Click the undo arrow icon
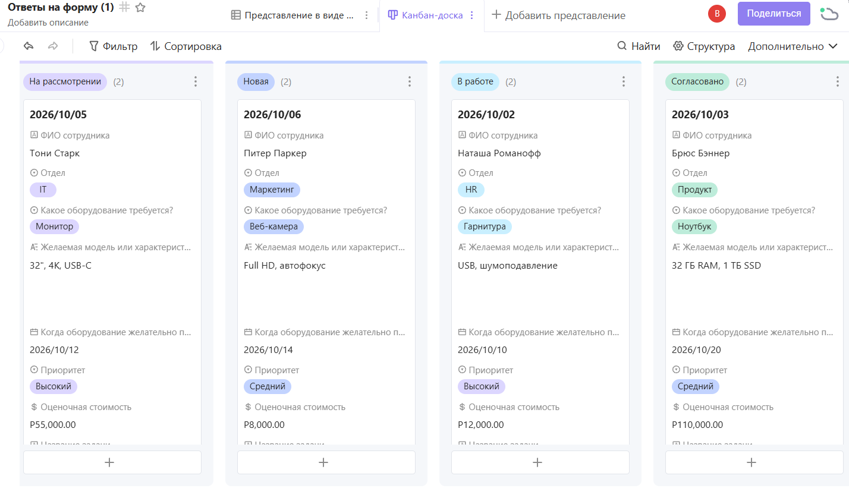Viewport: 849px width, 504px height. coord(29,46)
